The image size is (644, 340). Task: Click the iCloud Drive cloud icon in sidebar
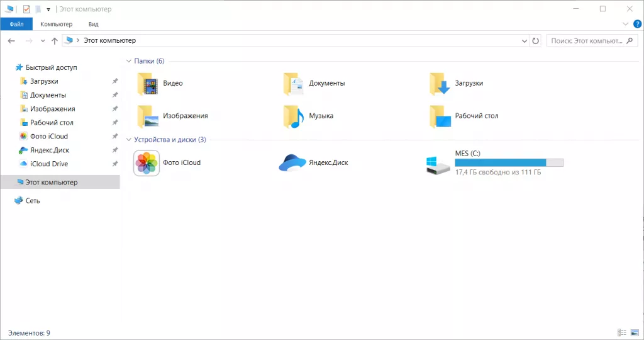click(23, 164)
